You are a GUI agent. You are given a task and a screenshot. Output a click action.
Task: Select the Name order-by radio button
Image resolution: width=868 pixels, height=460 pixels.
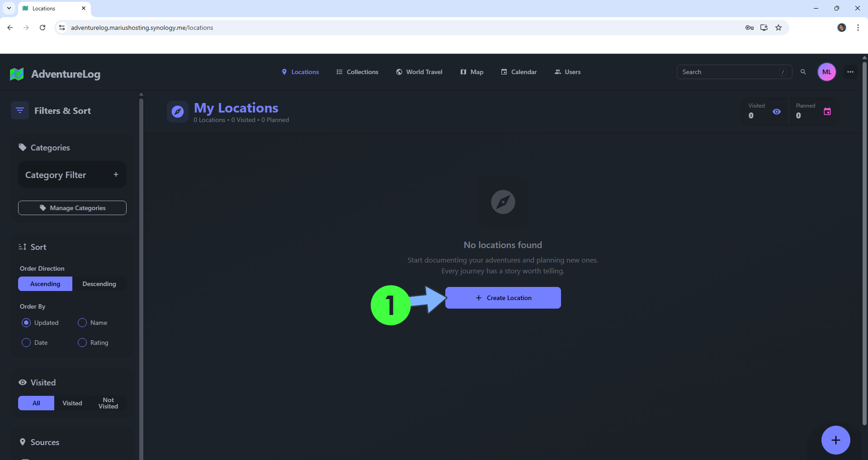[82, 323]
